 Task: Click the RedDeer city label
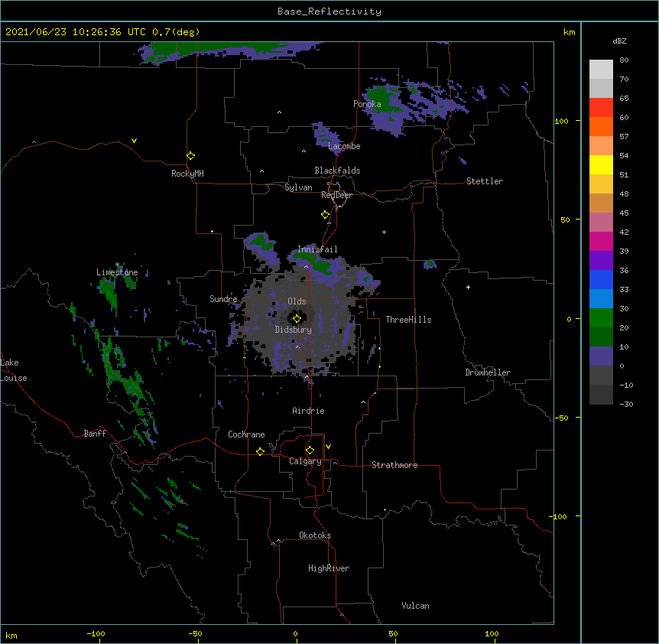pos(336,195)
